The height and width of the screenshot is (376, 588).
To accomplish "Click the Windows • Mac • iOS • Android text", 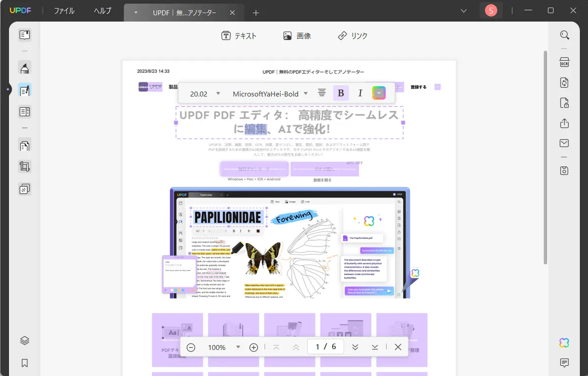I will (254, 179).
